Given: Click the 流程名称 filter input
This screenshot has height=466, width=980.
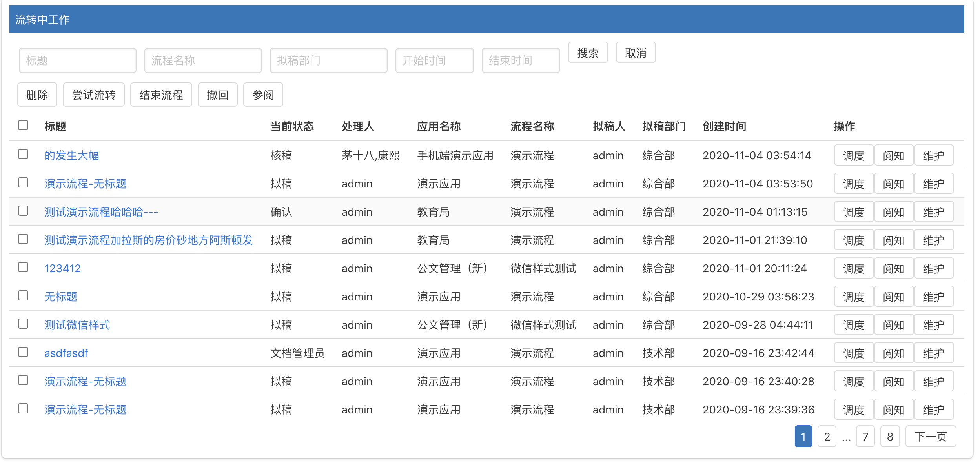Looking at the screenshot, I should coord(203,60).
